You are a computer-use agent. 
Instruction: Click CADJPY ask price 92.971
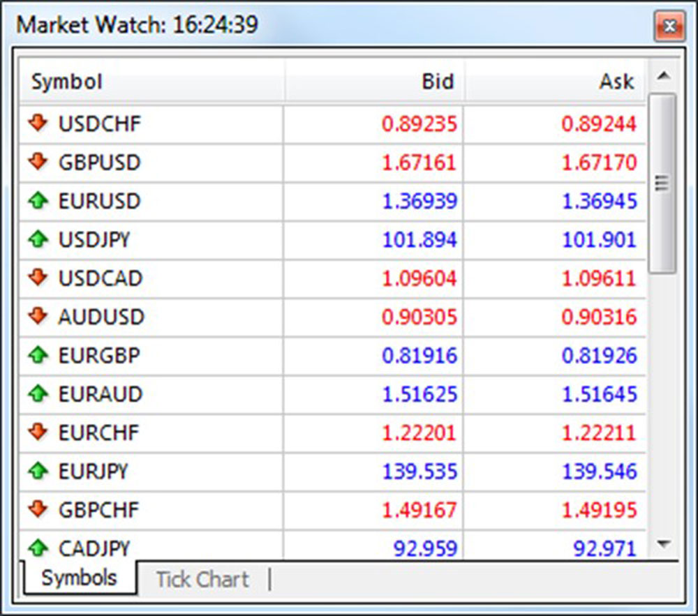[605, 549]
